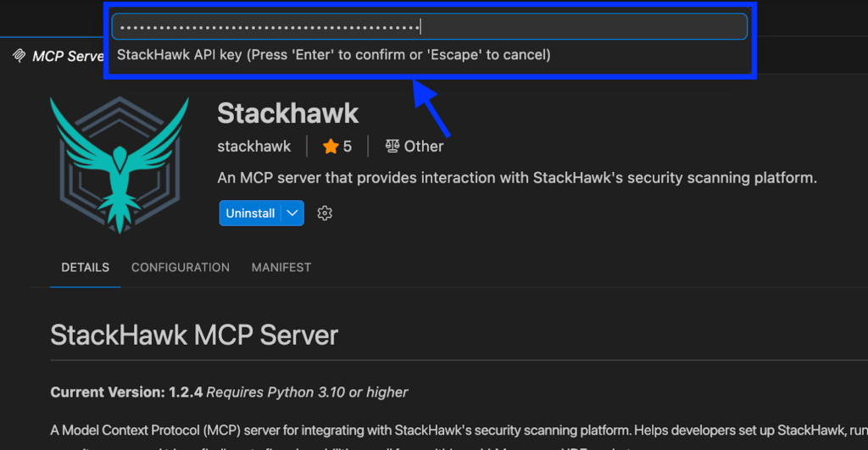
Task: Click the MCP Server tab icon
Action: tap(19, 55)
